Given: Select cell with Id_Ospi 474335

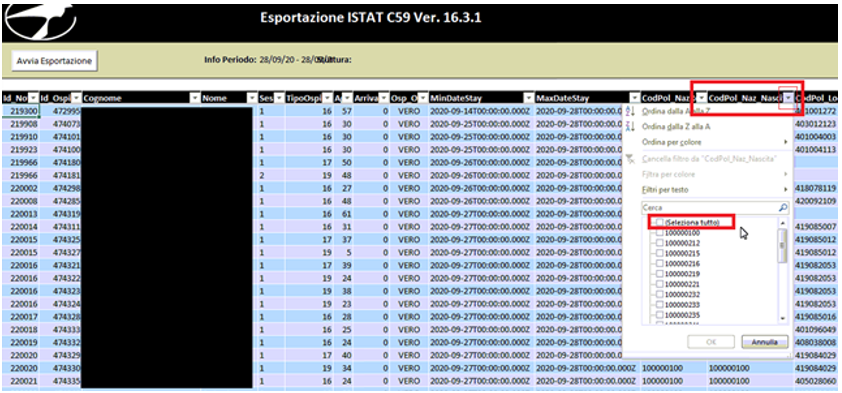Looking at the screenshot, I should tap(60, 380).
